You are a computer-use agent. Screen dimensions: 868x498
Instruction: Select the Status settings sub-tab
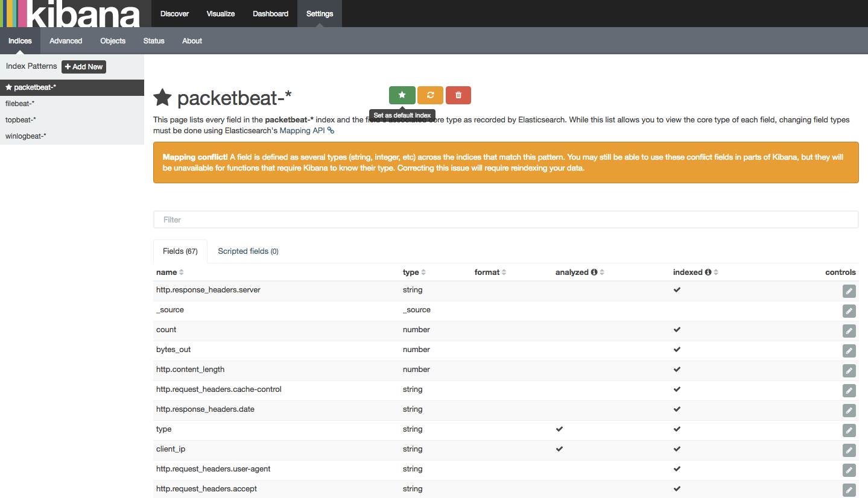tap(154, 41)
